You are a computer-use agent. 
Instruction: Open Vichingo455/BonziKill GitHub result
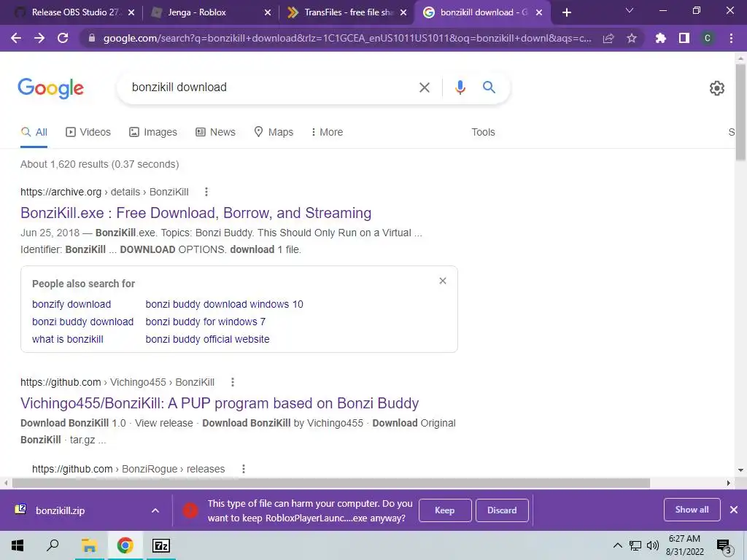point(220,403)
